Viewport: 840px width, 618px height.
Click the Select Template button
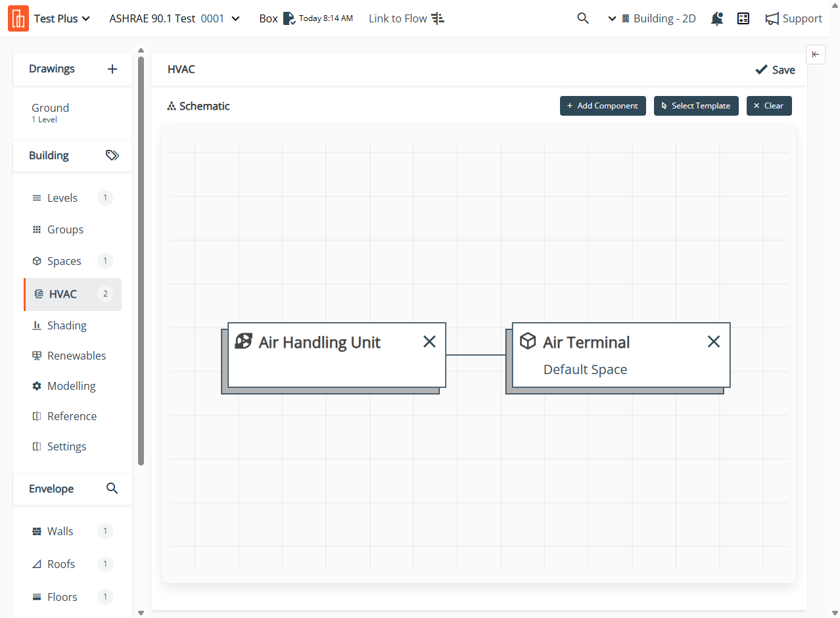696,106
